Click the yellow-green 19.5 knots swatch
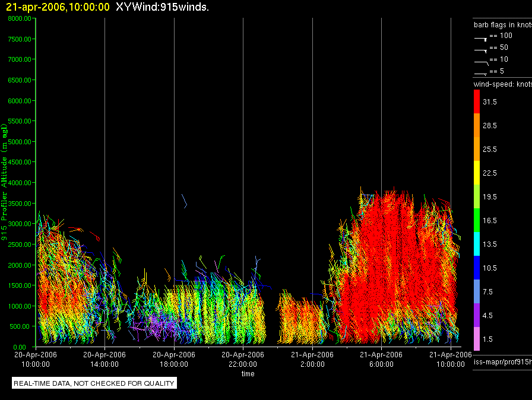The image size is (532, 400). coord(477,196)
